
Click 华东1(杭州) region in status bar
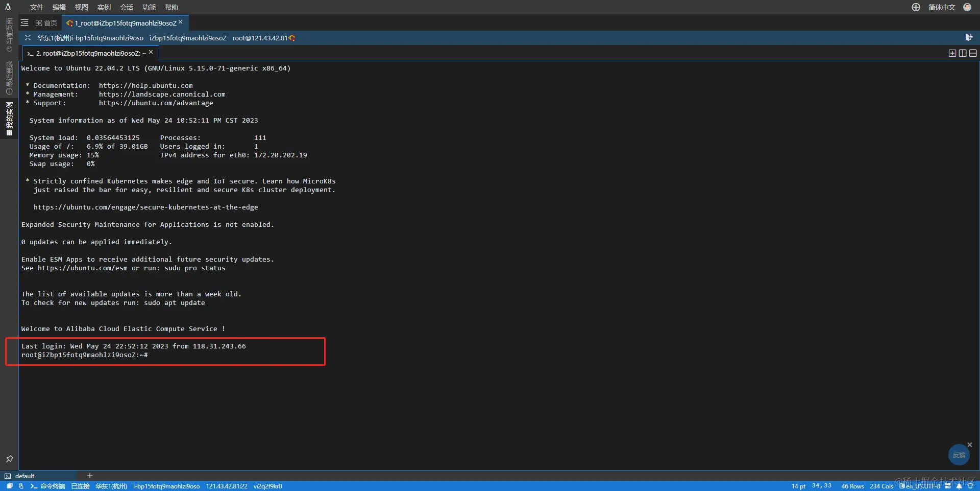[111, 486]
